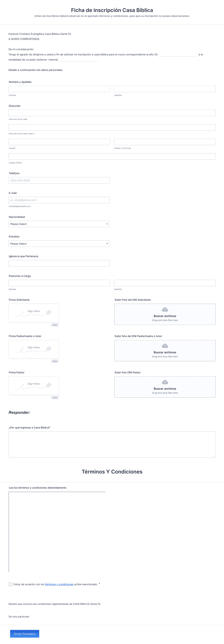Viewport: 224px width, 644px height.
Task: Click the ¿Por qué ingresas a Casa Bíblica? textarea
Action: (x=112, y=445)
